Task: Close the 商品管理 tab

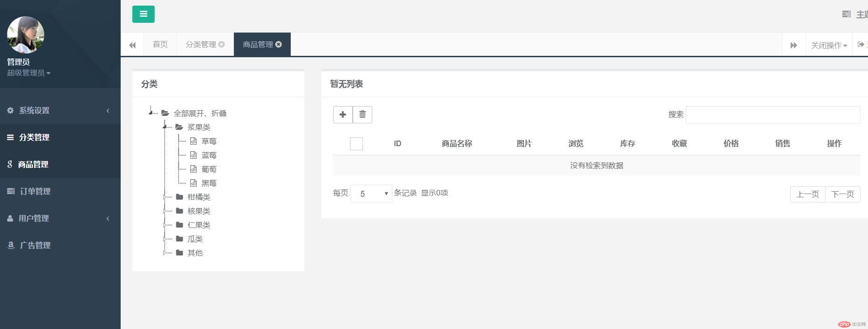Action: tap(279, 44)
